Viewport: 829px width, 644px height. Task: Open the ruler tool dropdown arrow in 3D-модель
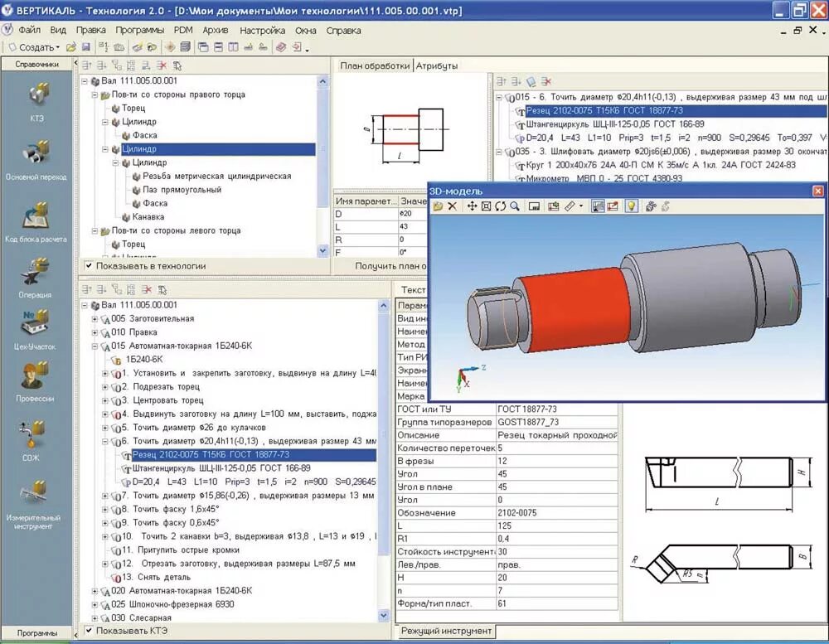(581, 206)
